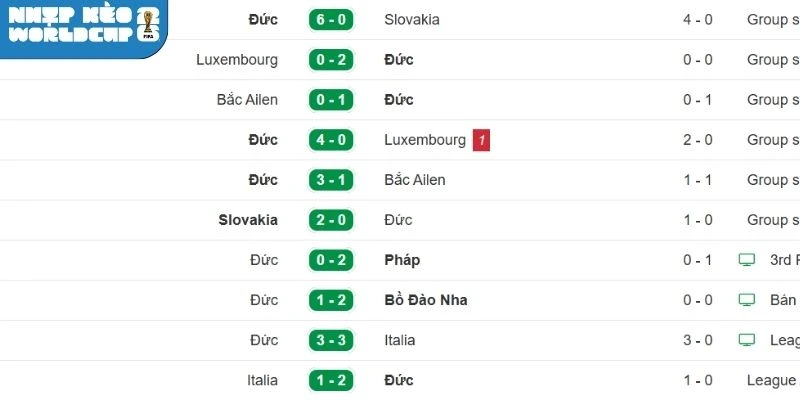Screen dimensions: 800x400
Task: Select bold Slovakia in the 2-0 row
Action: coord(248,220)
